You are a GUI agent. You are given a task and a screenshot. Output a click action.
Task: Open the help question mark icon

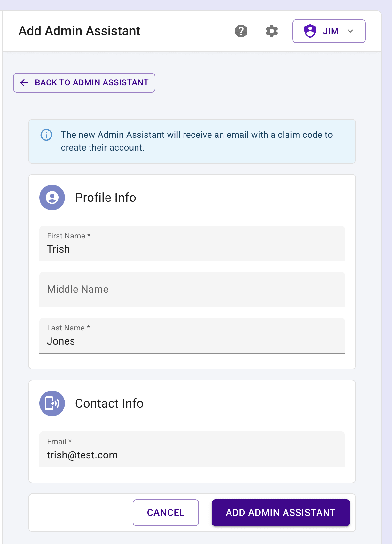coord(241,31)
